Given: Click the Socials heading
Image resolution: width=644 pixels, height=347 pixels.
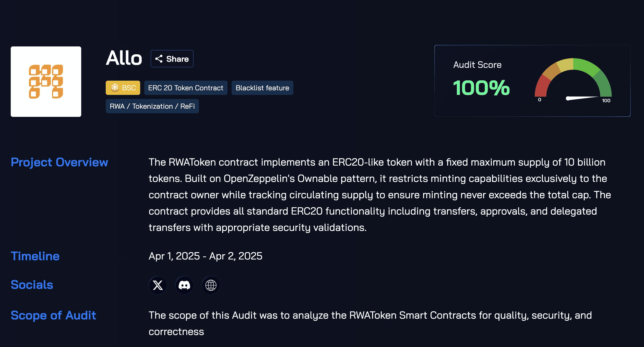Looking at the screenshot, I should pos(32,285).
